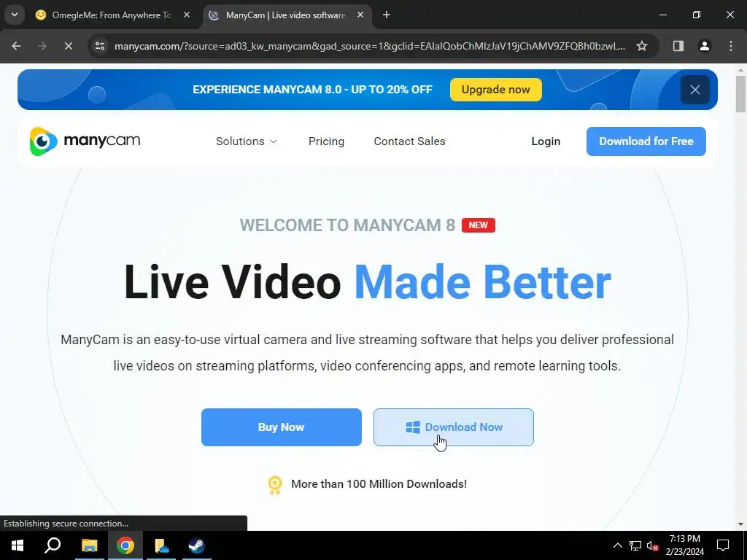This screenshot has height=560, width=747.
Task: Click the muted volume tray icon
Action: (x=653, y=545)
